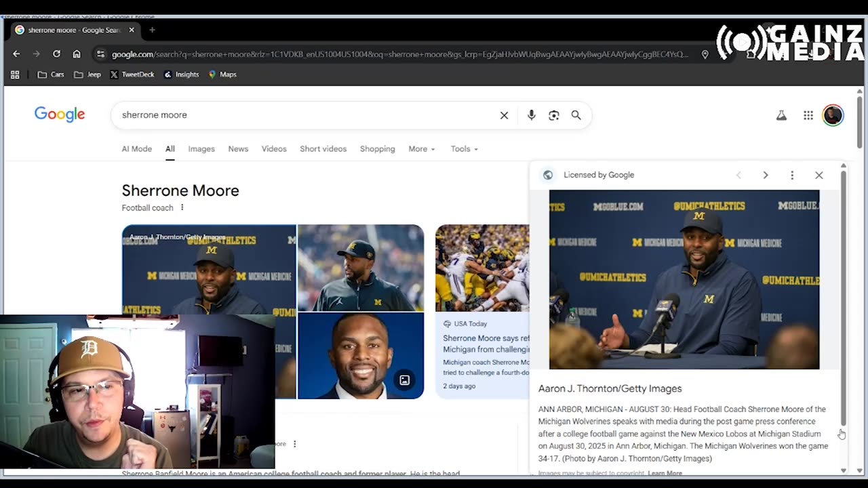
Task: Click the Aaron J. Thornton/Getty Images credit
Action: (x=610, y=388)
